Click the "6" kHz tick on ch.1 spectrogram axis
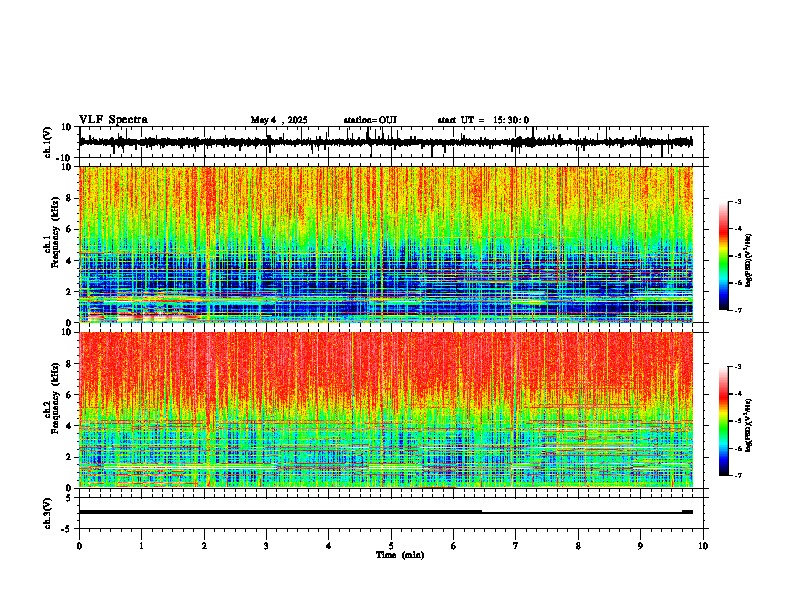This screenshot has height=612, width=792. pos(69,229)
